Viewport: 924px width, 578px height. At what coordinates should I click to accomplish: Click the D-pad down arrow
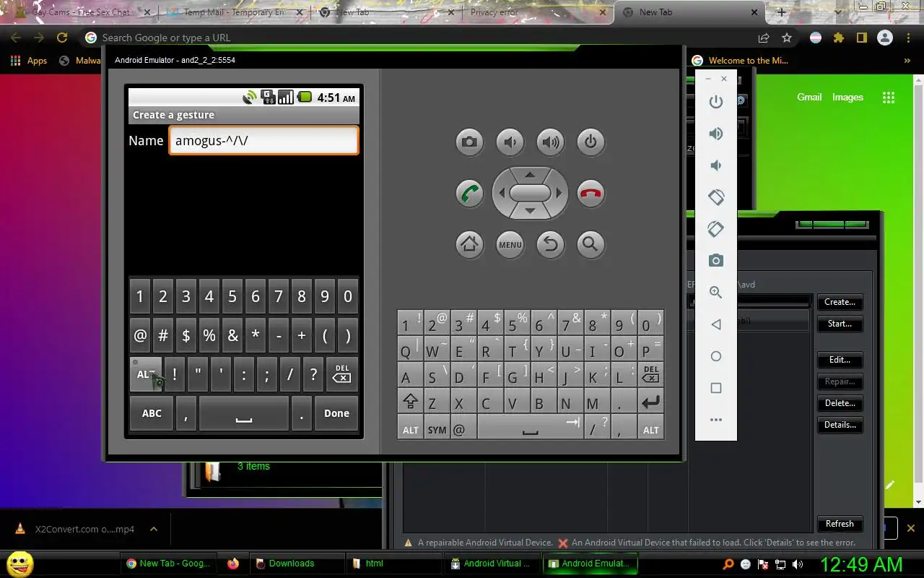pos(530,211)
